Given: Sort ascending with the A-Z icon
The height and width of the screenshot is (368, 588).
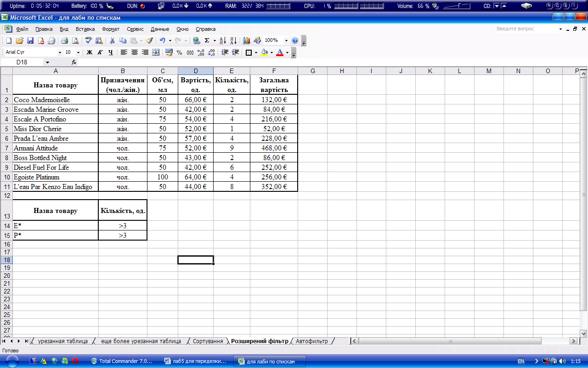Looking at the screenshot, I should click(223, 40).
